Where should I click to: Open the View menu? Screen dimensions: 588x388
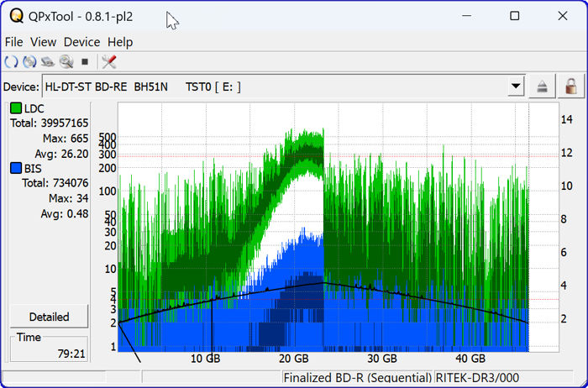[43, 42]
